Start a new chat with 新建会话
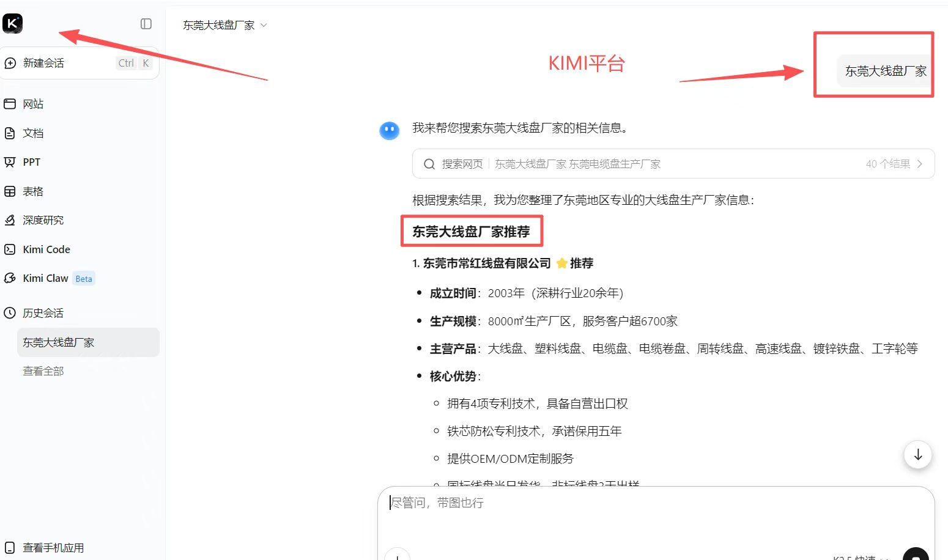Image resolution: width=948 pixels, height=560 pixels. pyautogui.click(x=80, y=63)
